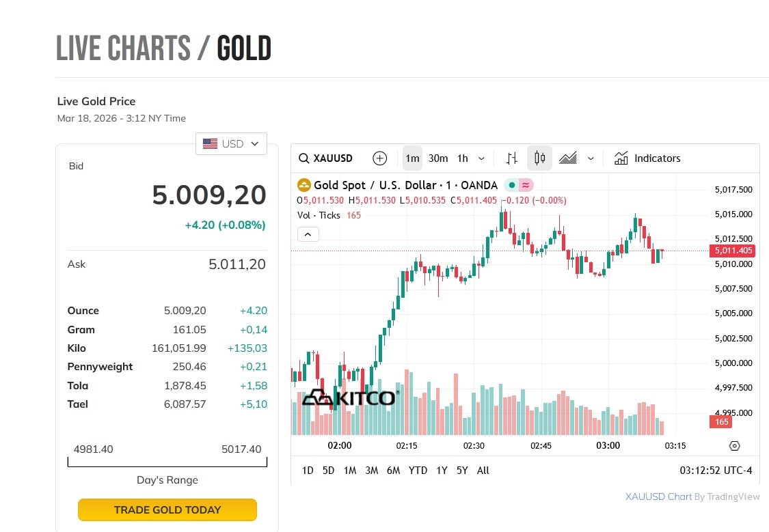Switch to 30m interval
This screenshot has width=769, height=532.
[438, 158]
